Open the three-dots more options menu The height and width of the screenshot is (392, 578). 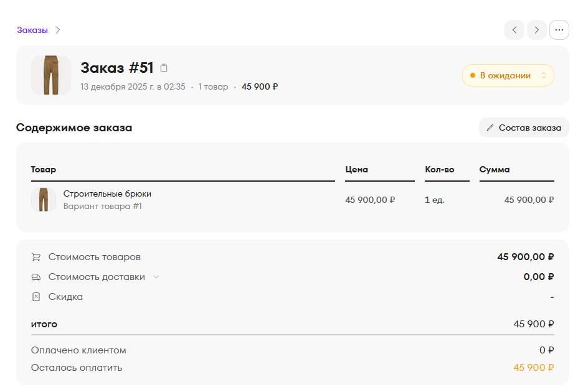tap(559, 30)
